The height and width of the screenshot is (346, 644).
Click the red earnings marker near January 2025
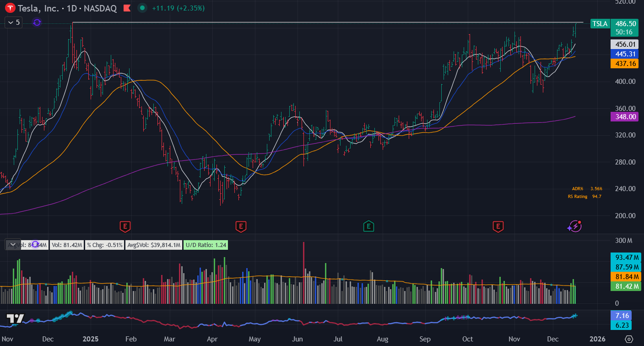125,226
